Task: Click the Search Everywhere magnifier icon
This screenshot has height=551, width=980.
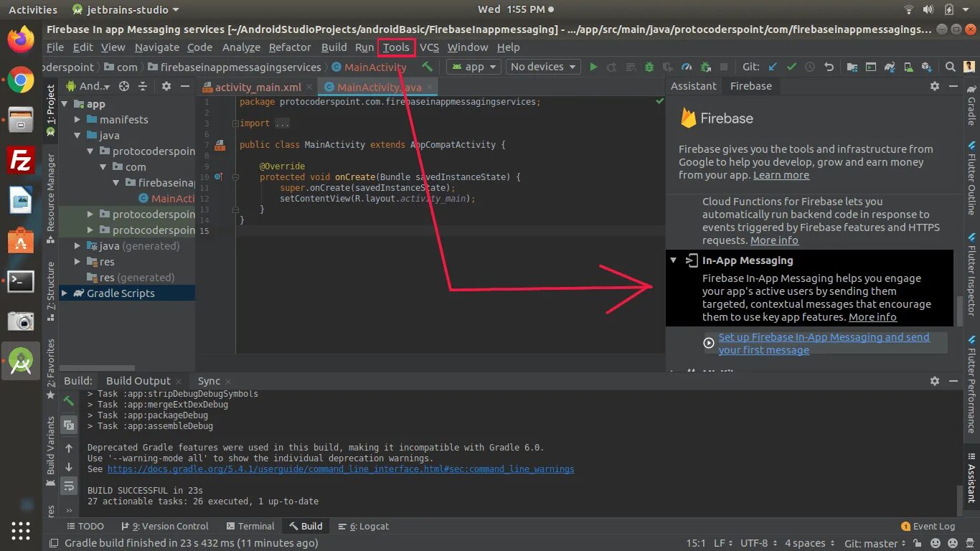Action: pyautogui.click(x=950, y=67)
